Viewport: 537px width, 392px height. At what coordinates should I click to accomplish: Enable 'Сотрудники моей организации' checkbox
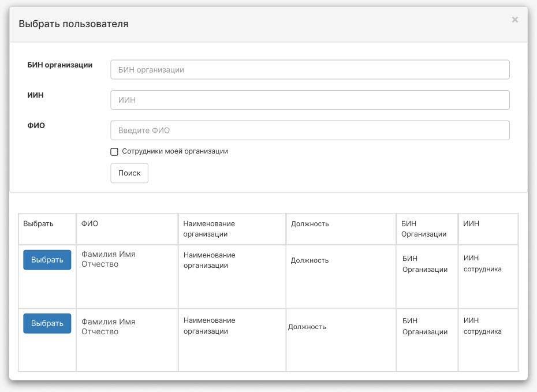114,152
